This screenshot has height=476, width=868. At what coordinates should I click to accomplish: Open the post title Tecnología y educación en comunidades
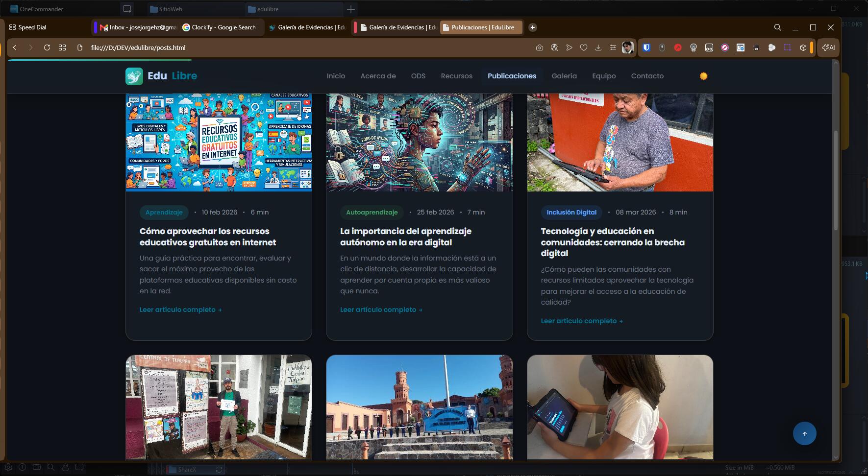click(x=613, y=242)
